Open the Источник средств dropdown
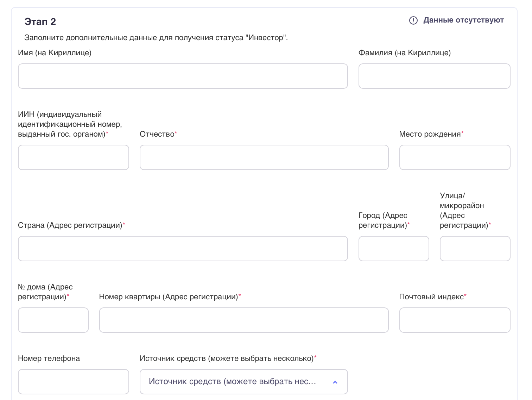This screenshot has height=400, width=532. pyautogui.click(x=232, y=382)
